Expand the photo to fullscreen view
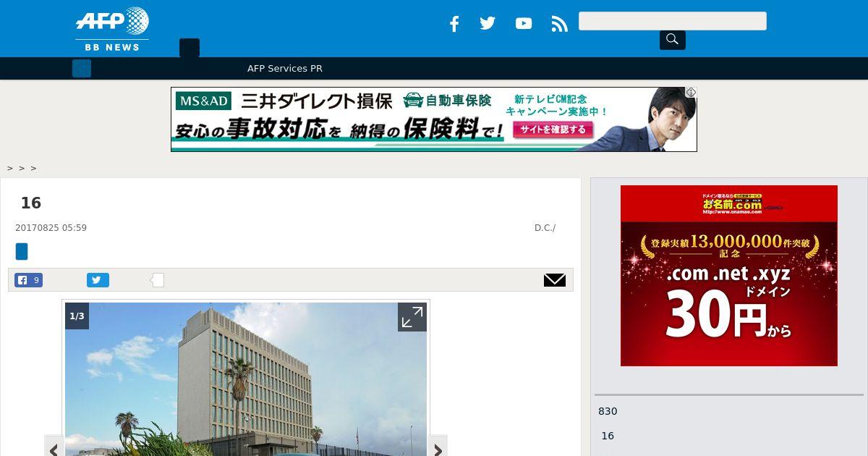The height and width of the screenshot is (456, 868). [412, 317]
